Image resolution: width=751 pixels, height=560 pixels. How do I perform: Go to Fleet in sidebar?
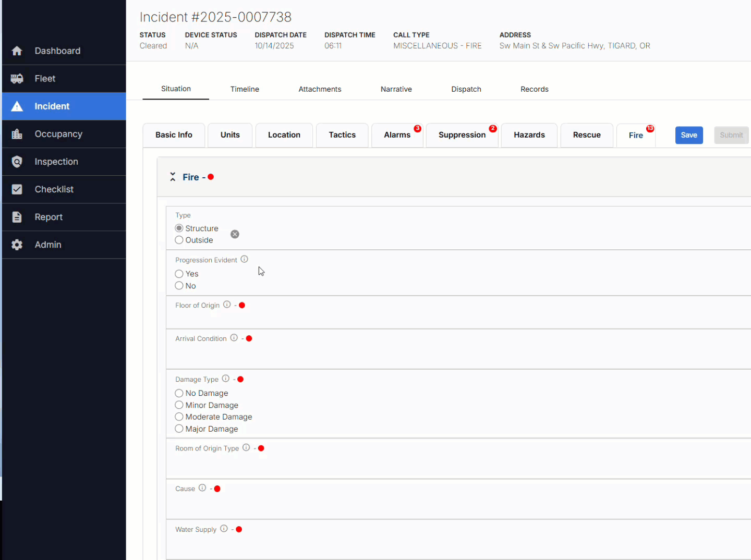coord(64,78)
